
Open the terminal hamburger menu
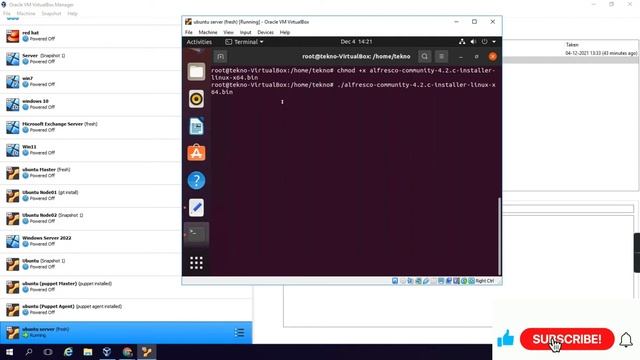click(x=441, y=56)
